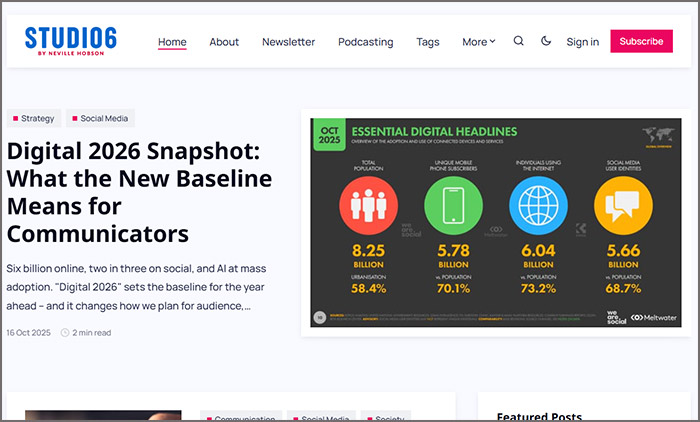The height and width of the screenshot is (422, 700).
Task: Open the lower post's thumbnail image
Action: (x=103, y=415)
